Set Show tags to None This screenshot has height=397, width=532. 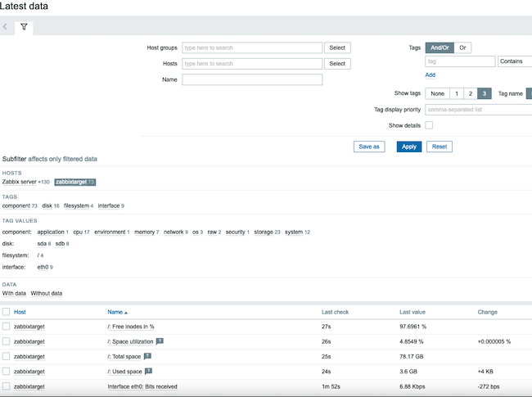point(437,94)
